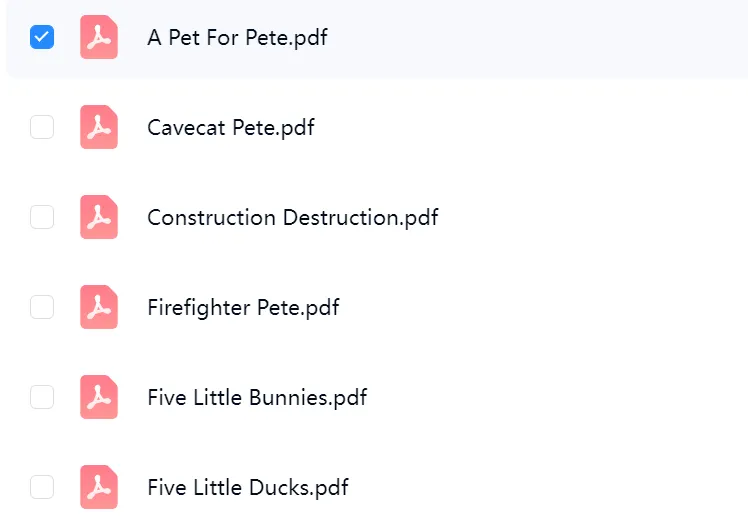Uncheck the A Pet For Pete checkbox
The width and height of the screenshot is (748, 517).
[x=42, y=38]
